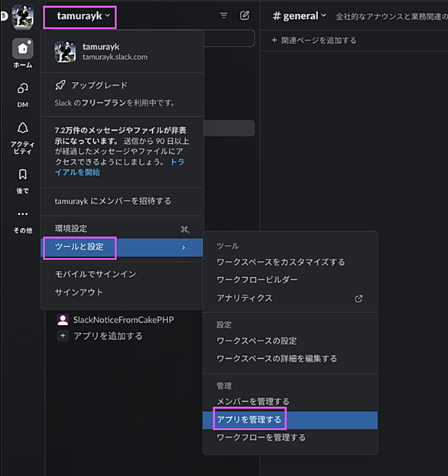Click the three-dot More icon

pos(23,214)
